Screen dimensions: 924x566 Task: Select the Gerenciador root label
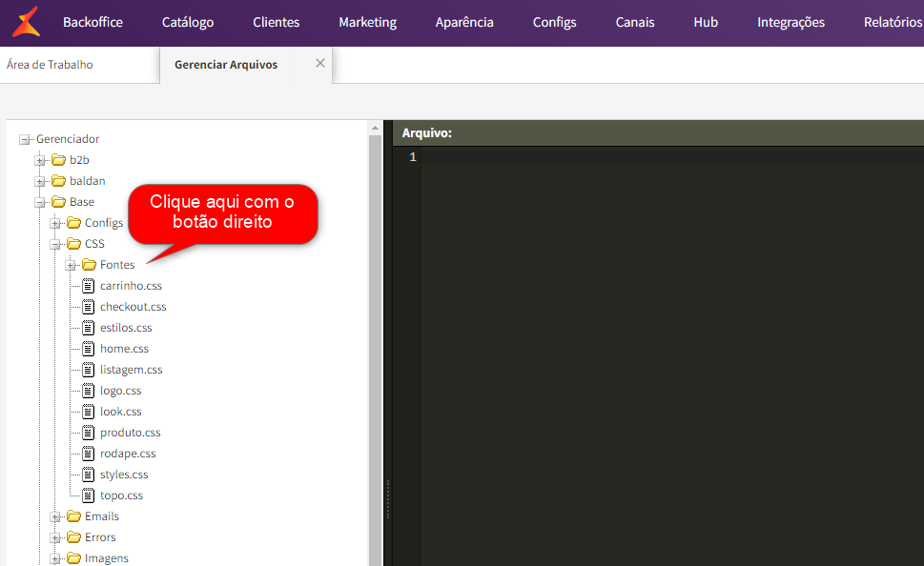68,139
